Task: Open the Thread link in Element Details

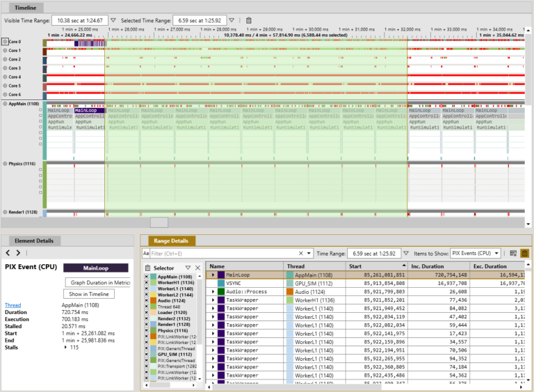Action: click(x=12, y=305)
